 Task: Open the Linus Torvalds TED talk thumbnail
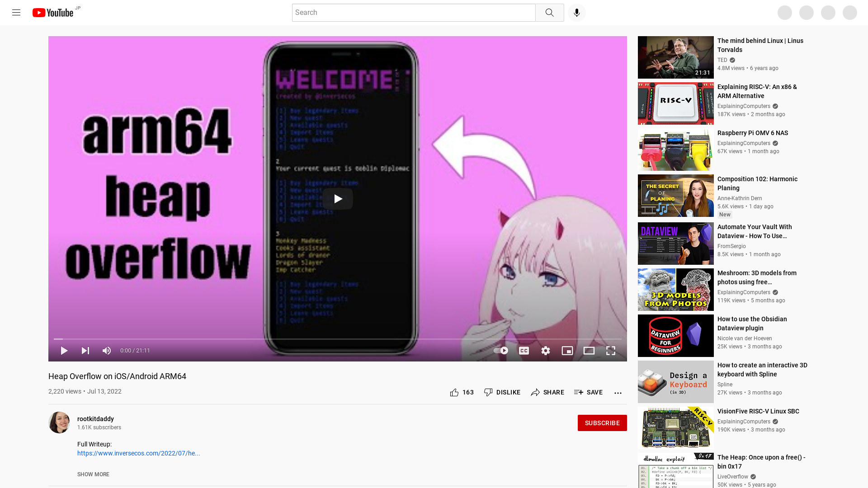click(675, 57)
